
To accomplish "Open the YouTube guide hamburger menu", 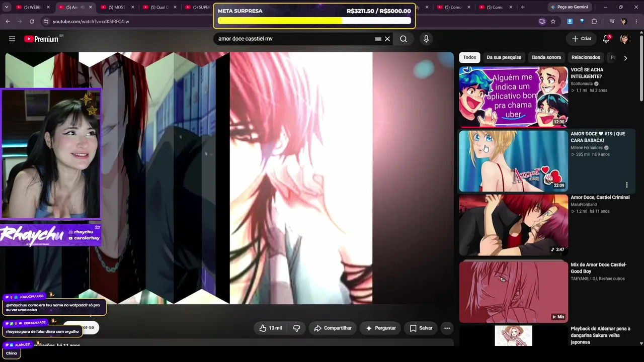I will click(x=12, y=39).
